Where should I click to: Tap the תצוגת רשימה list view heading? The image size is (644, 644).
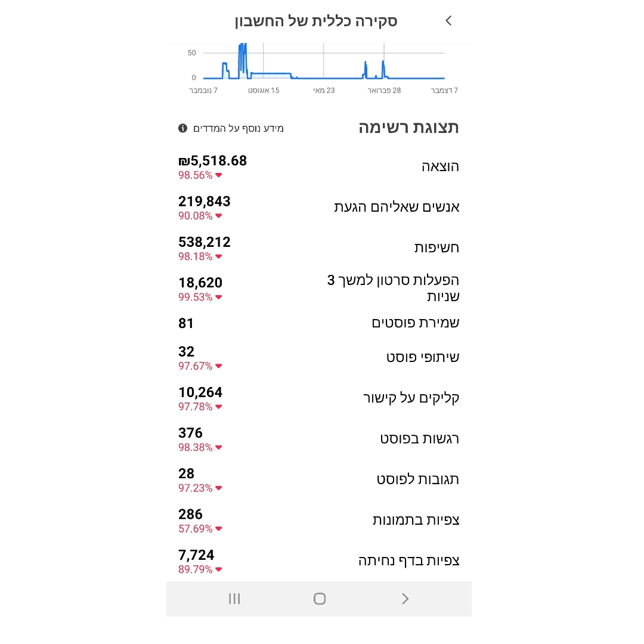(x=408, y=128)
